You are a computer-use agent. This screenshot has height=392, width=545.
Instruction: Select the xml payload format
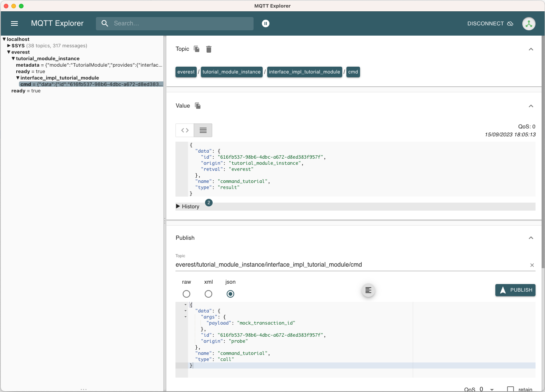pos(208,294)
